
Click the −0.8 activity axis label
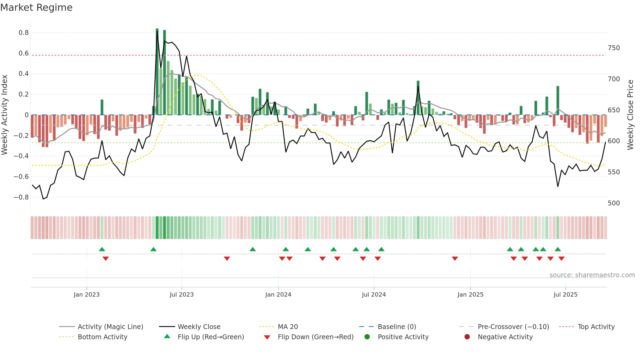[x=21, y=197]
